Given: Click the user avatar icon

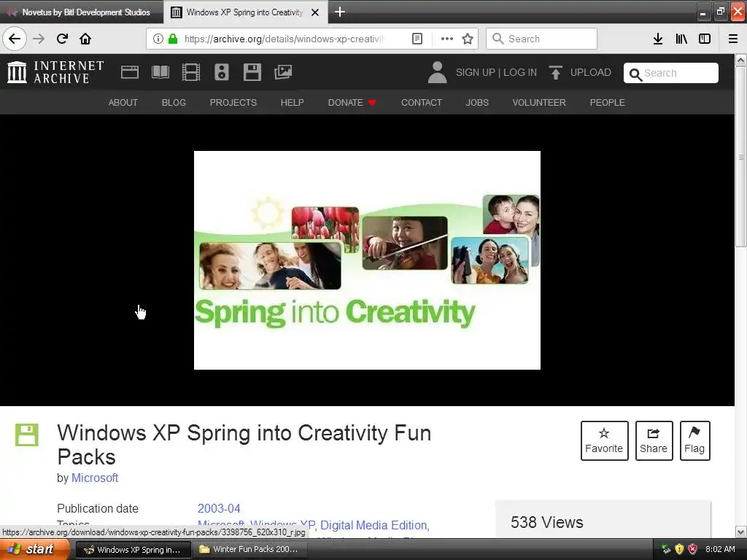Looking at the screenshot, I should pos(438,72).
